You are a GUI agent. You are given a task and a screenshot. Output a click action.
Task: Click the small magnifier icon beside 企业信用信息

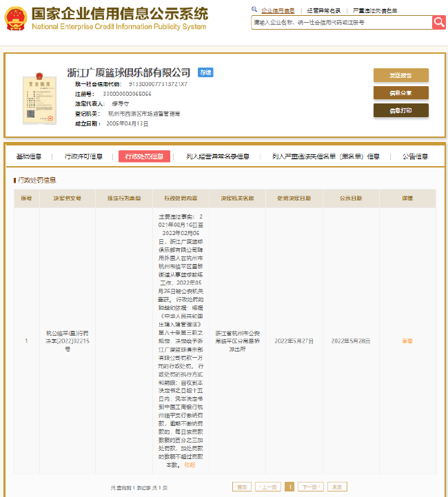(x=254, y=10)
